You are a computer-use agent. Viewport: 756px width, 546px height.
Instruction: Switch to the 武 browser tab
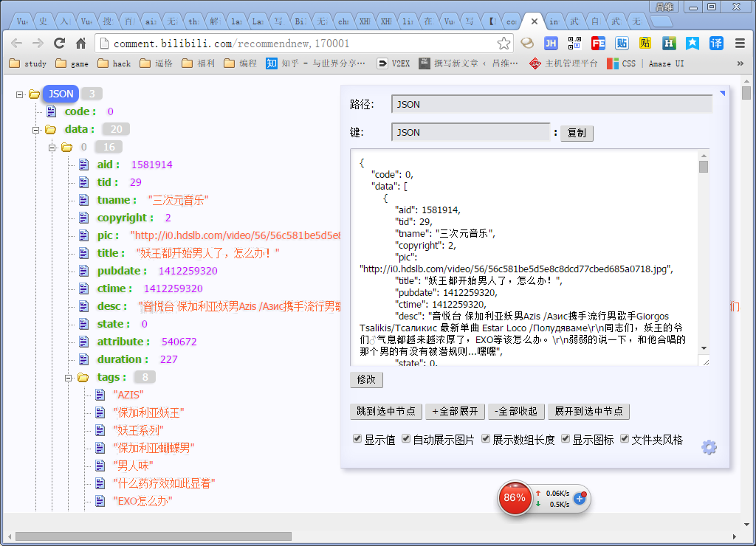(574, 22)
